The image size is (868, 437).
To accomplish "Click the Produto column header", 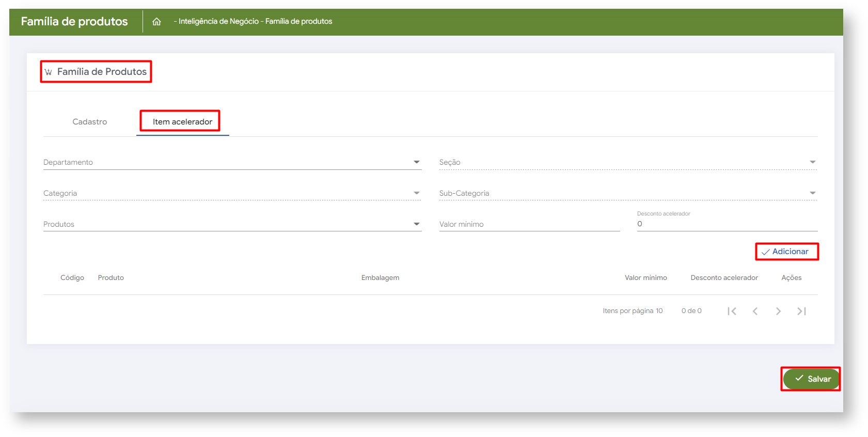I will point(111,278).
